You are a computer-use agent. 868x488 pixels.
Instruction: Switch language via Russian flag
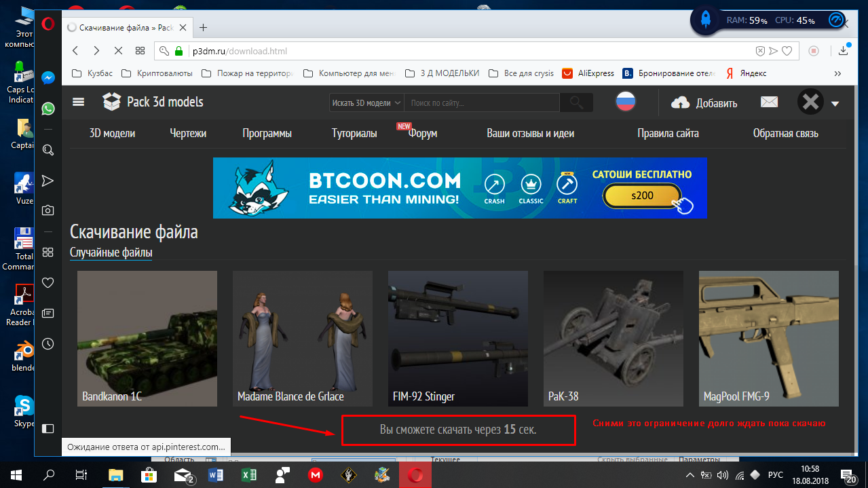[625, 102]
